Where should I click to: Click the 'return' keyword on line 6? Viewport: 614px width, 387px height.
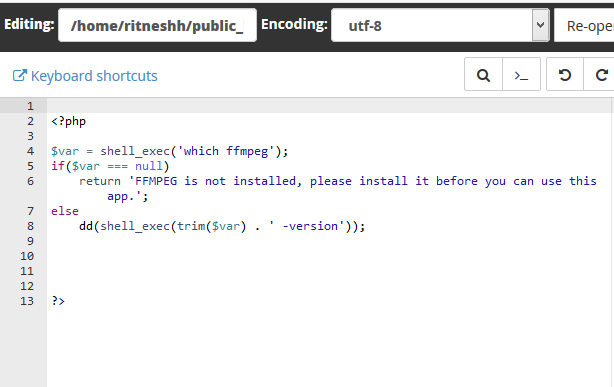[x=100, y=181]
